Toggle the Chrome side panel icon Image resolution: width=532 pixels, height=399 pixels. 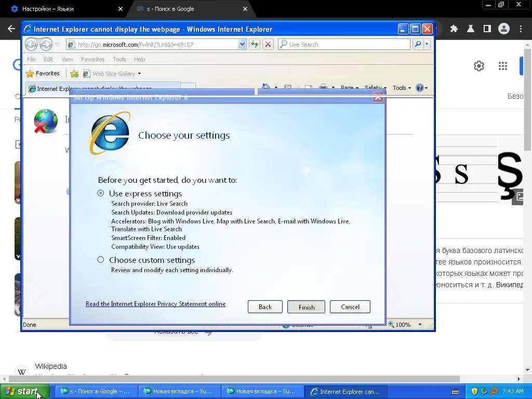tap(487, 29)
